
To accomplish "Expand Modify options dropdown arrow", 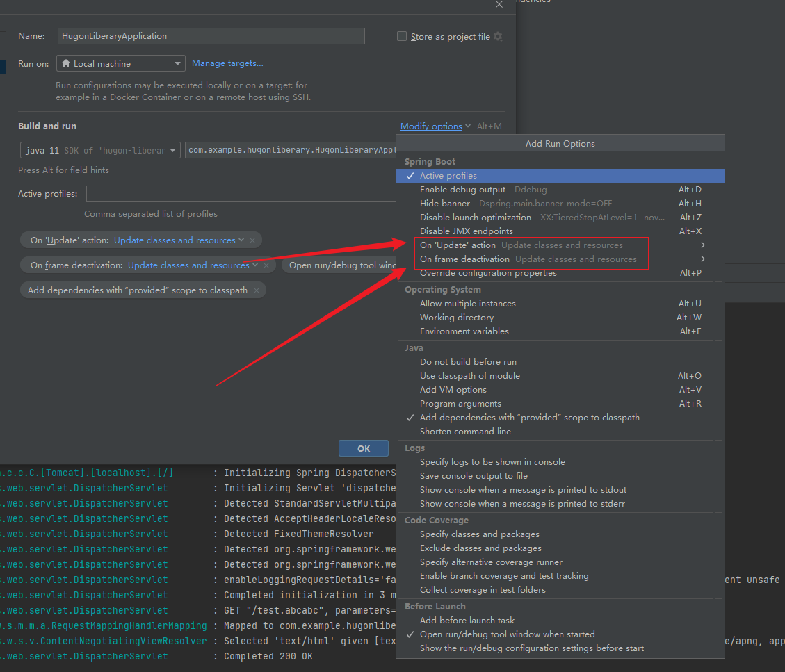I will [468, 126].
